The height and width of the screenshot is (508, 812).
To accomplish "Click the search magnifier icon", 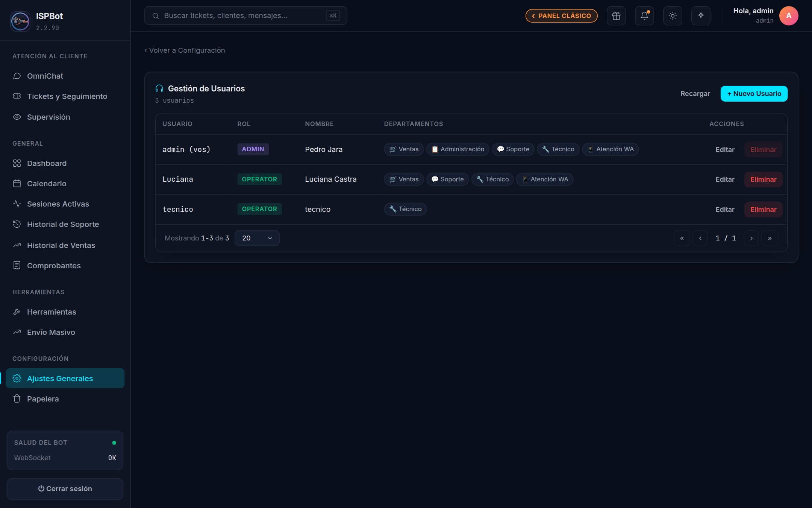I will point(155,16).
